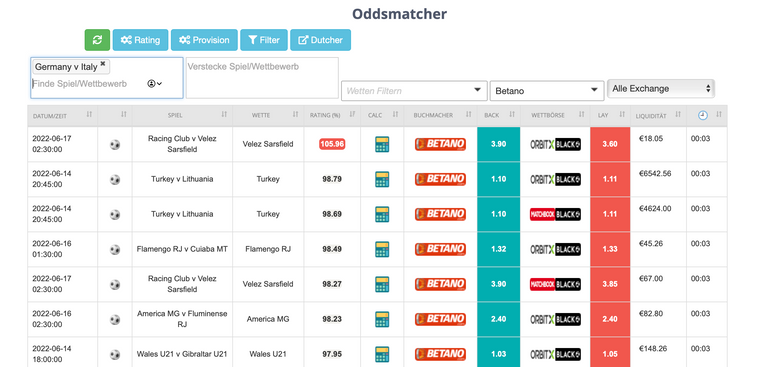Viewport: 760px width, 367px height.
Task: Open calculator for America MG row
Action: (382, 319)
